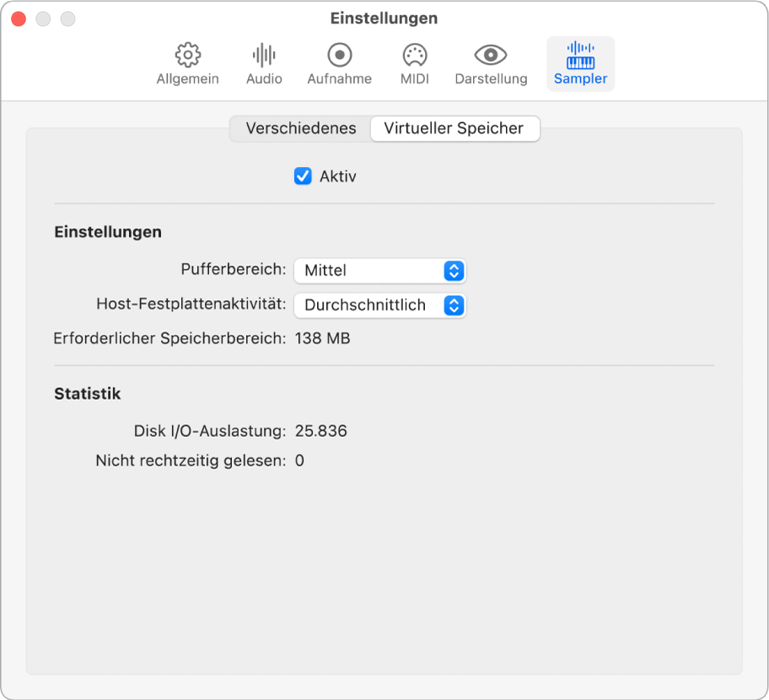The height and width of the screenshot is (700, 769).
Task: Select the Virtueller Speicher tab
Action: pos(455,128)
